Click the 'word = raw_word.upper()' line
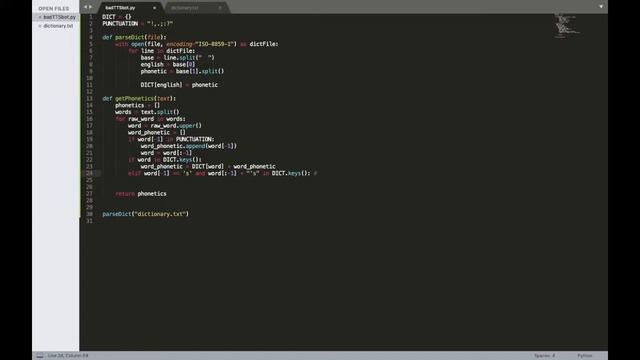Image resolution: width=640 pixels, height=360 pixels. point(165,126)
